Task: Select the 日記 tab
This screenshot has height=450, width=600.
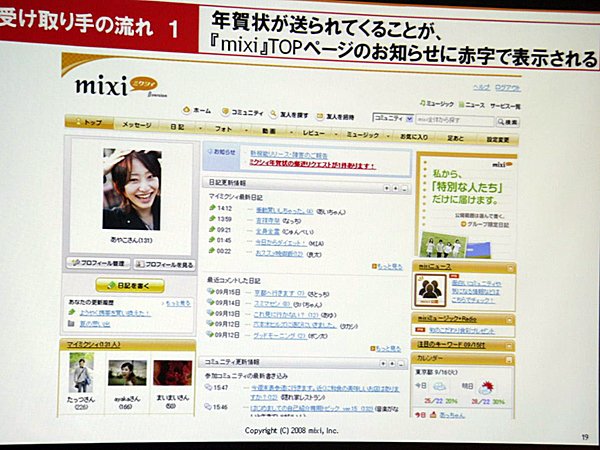Action: 177,127
